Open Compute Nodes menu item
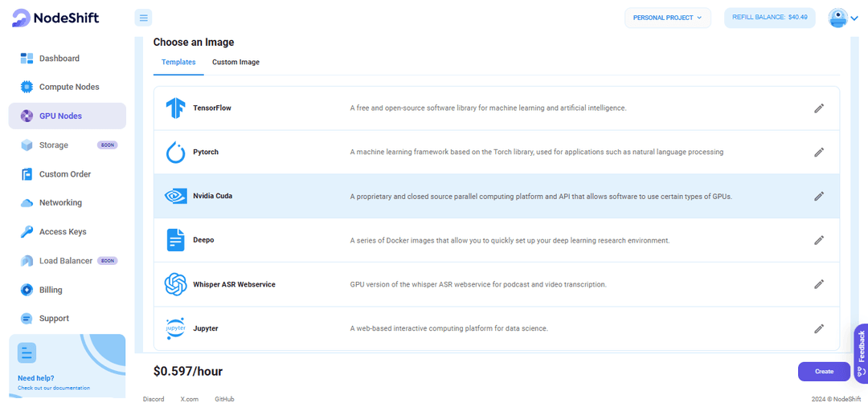The height and width of the screenshot is (407, 868). 67,87
